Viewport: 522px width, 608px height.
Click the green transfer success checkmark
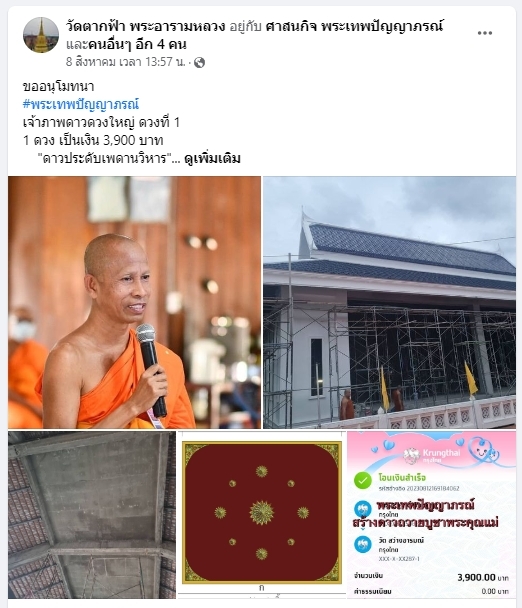pyautogui.click(x=363, y=481)
